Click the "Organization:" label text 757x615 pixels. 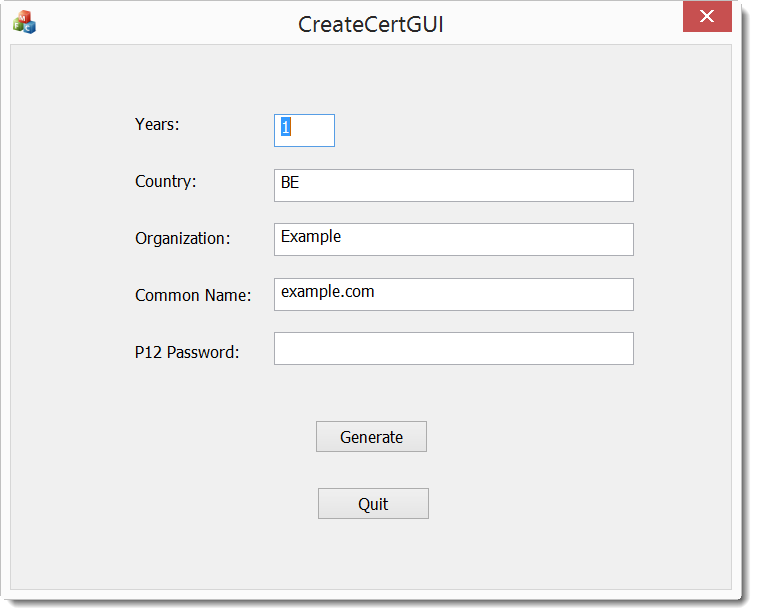tap(182, 239)
